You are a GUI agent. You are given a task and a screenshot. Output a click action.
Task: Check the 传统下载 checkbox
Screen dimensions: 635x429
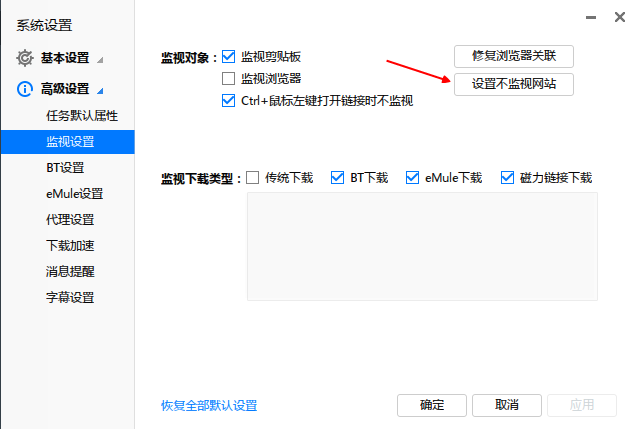coord(252,177)
